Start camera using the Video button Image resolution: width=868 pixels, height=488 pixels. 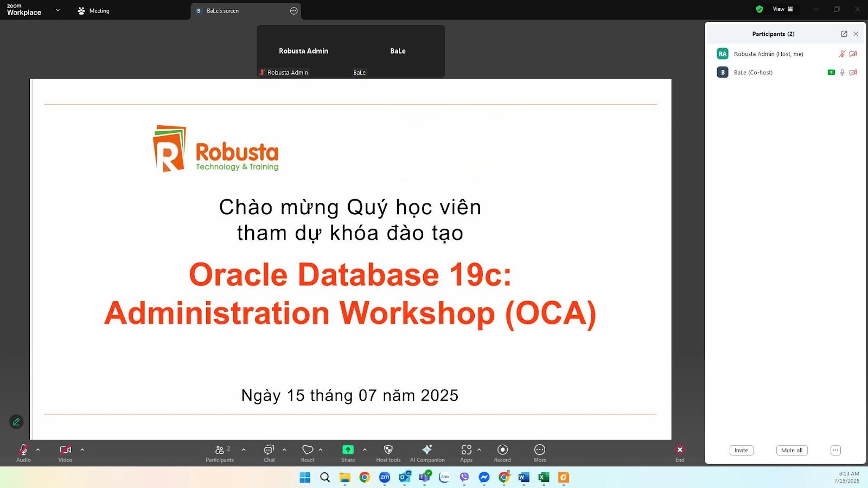[x=65, y=453]
